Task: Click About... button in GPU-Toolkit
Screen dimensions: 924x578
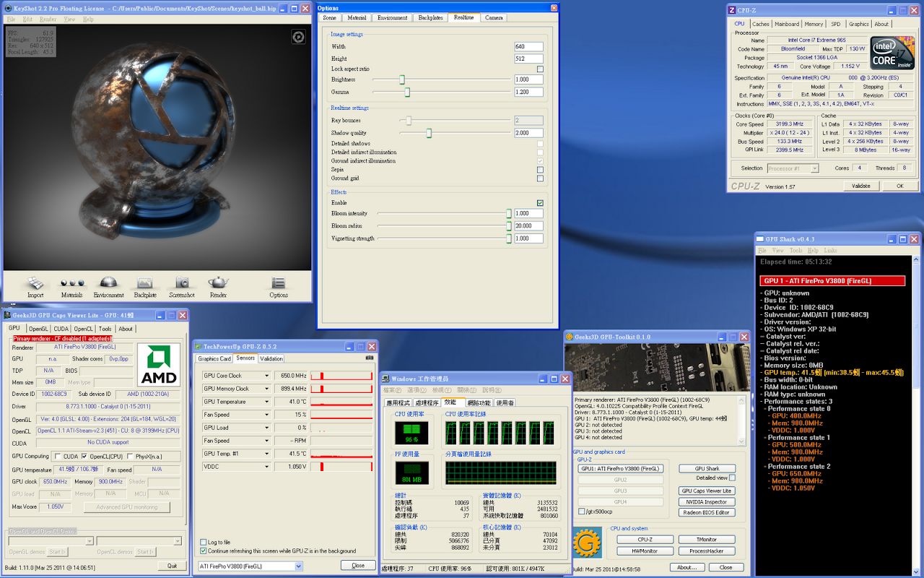Action: click(x=687, y=567)
